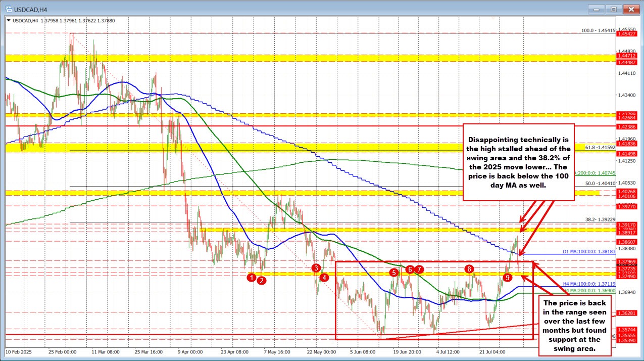
Task: Select the 1.35390 red price tag
Action: pyautogui.click(x=628, y=341)
